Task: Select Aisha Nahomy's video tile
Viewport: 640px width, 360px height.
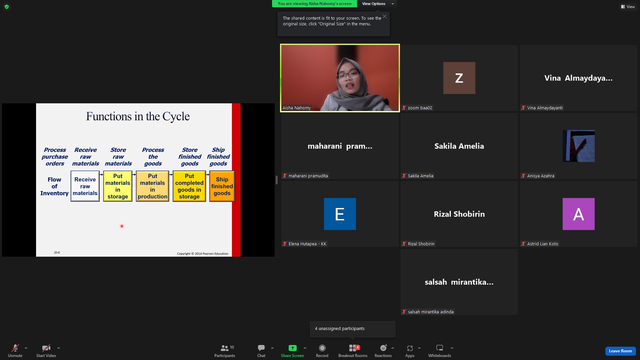Action: point(340,78)
